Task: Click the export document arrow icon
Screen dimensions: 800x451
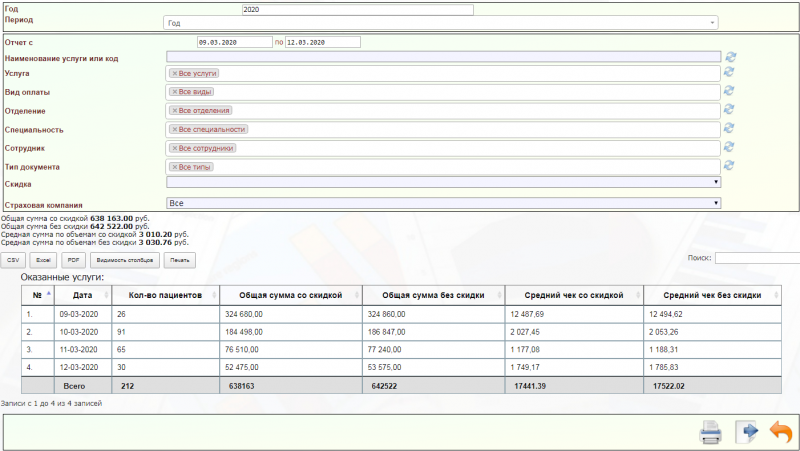Action: pyautogui.click(x=747, y=432)
